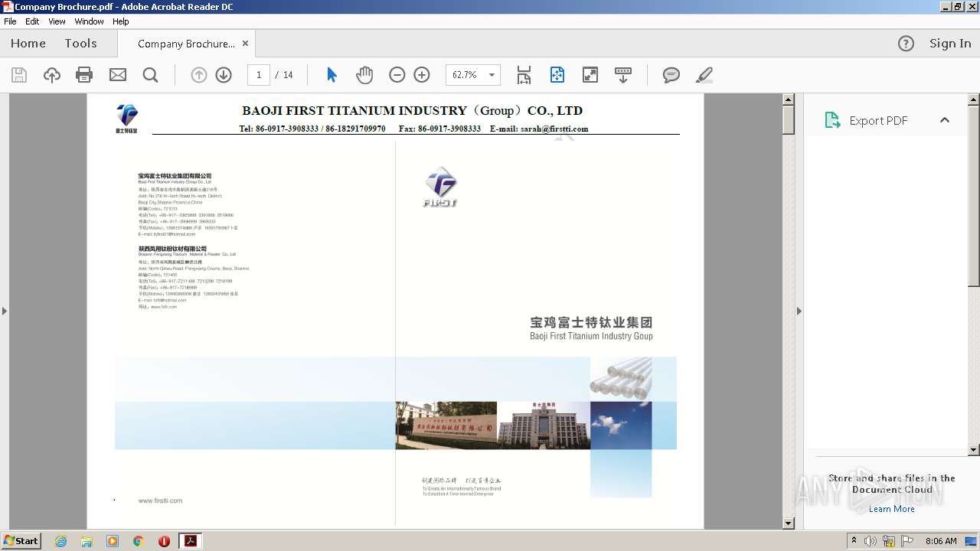Viewport: 980px width, 551px height.
Task: Go to previous page arrow
Action: [x=199, y=75]
